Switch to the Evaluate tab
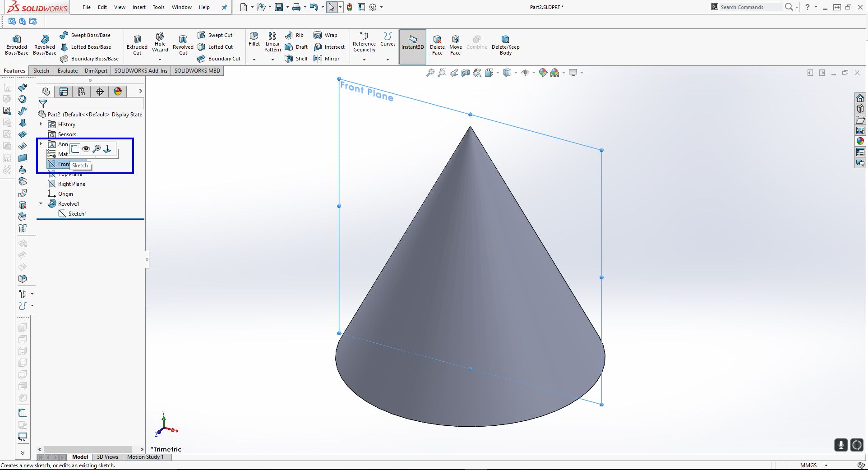This screenshot has width=868, height=470. pyautogui.click(x=68, y=70)
